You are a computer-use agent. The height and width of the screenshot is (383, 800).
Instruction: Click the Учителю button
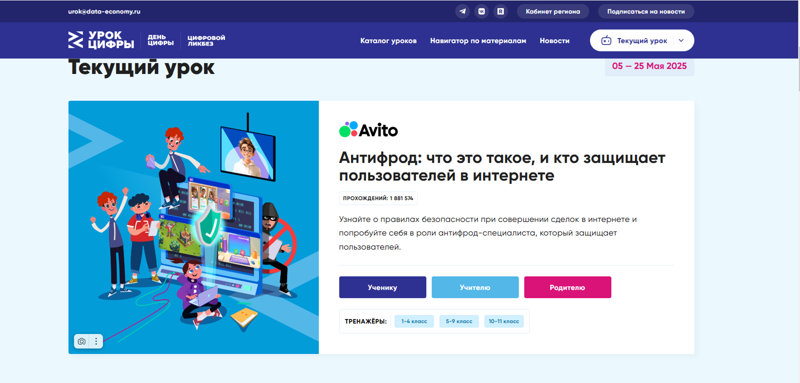[x=475, y=287]
